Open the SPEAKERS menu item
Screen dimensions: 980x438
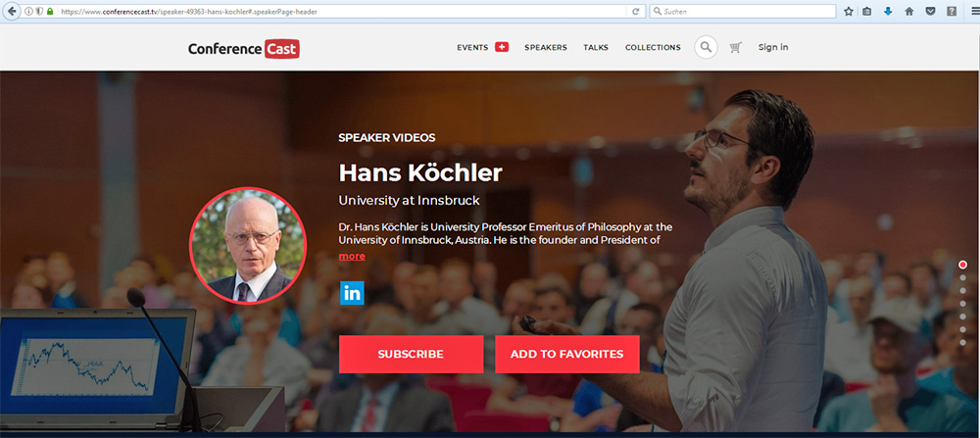tap(546, 47)
